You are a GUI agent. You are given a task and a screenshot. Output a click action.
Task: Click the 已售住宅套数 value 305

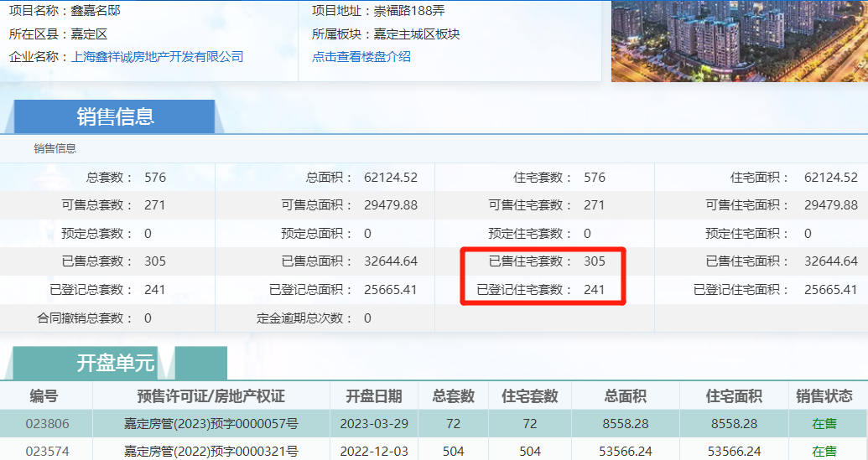coord(595,261)
